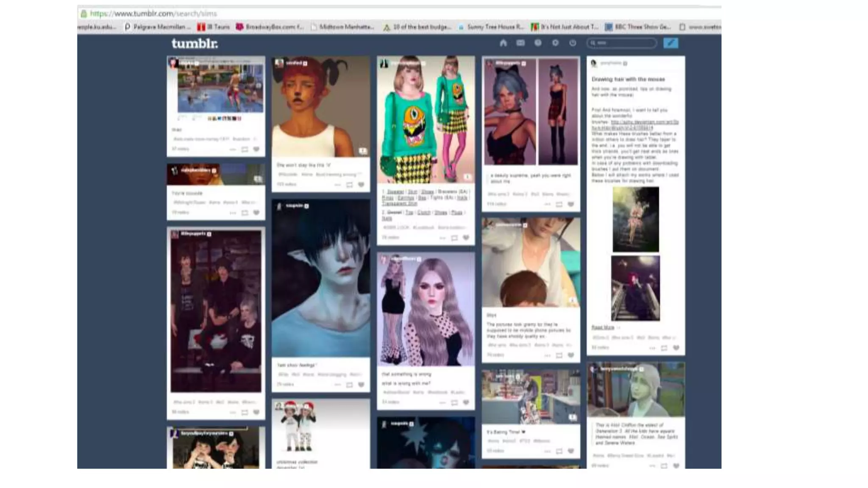
Task: Open the settings gear icon
Action: click(x=555, y=43)
